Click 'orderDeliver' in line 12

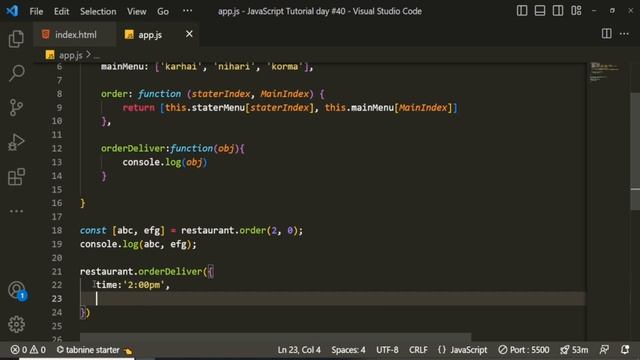tap(133, 148)
